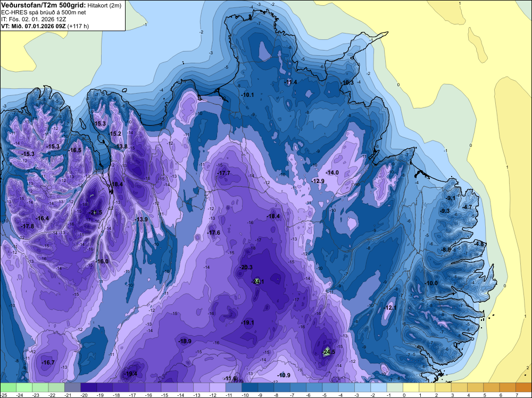The image size is (532, 398).
Task: Click the -14.0 temperature label
Action: pyautogui.click(x=332, y=172)
